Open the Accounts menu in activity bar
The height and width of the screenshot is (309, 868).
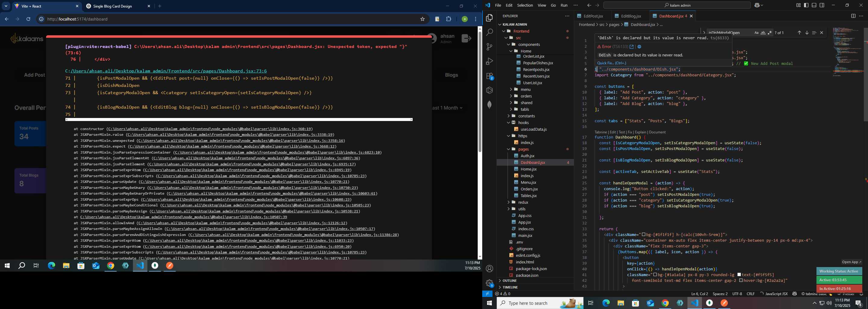tap(489, 269)
